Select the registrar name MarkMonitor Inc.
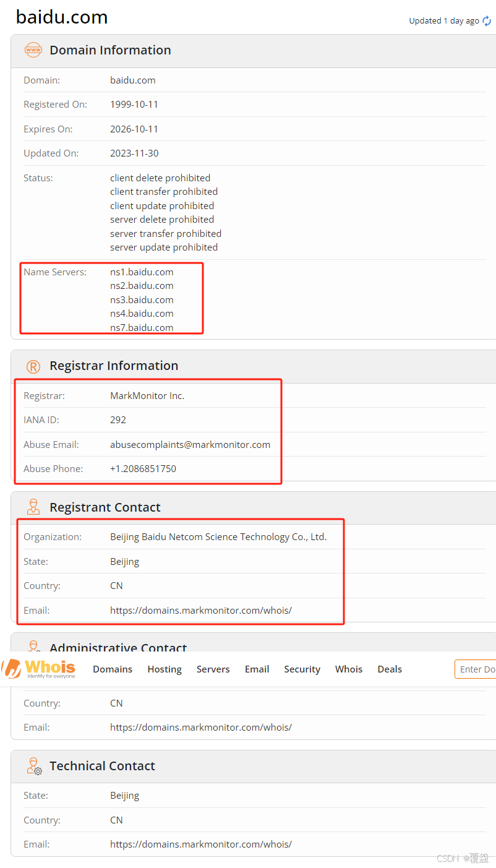This screenshot has height=868, width=496. (x=147, y=396)
